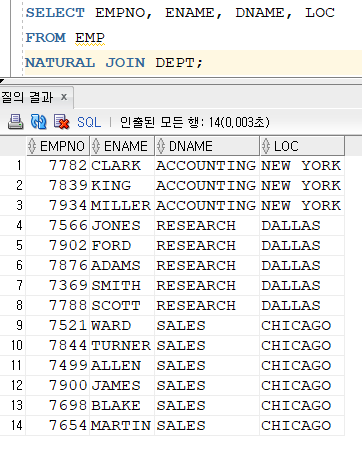Viewport: 362px width, 453px height.
Task: Select the ADAMS cell
Action: 122,265
